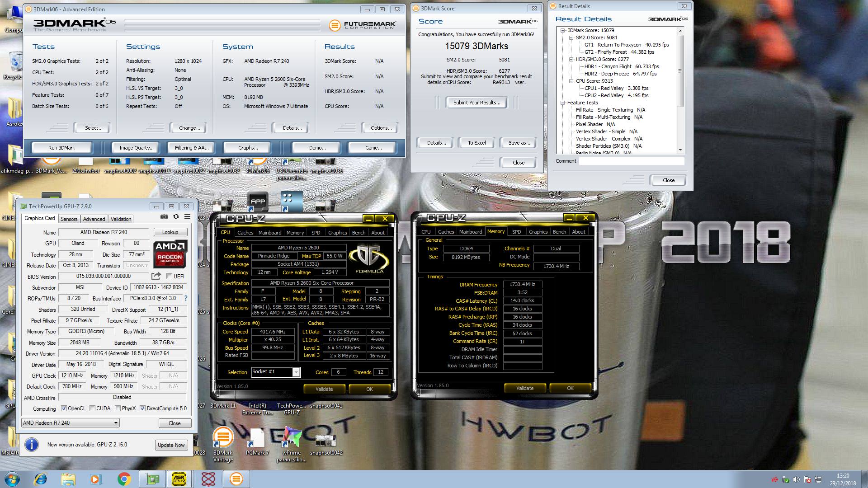This screenshot has height=488, width=868.
Task: Select GT1 - Return To Proxycon tree row
Action: coord(626,45)
